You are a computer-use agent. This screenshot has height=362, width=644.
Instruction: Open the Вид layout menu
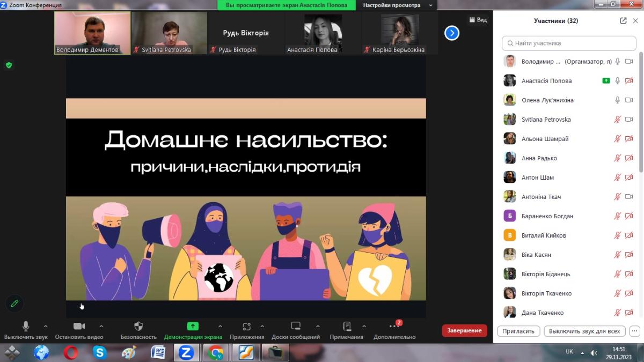tap(478, 20)
